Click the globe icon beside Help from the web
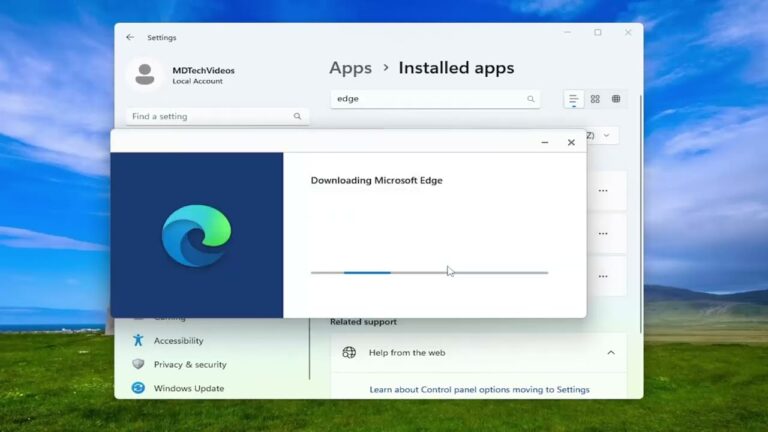The width and height of the screenshot is (768, 432). point(349,352)
